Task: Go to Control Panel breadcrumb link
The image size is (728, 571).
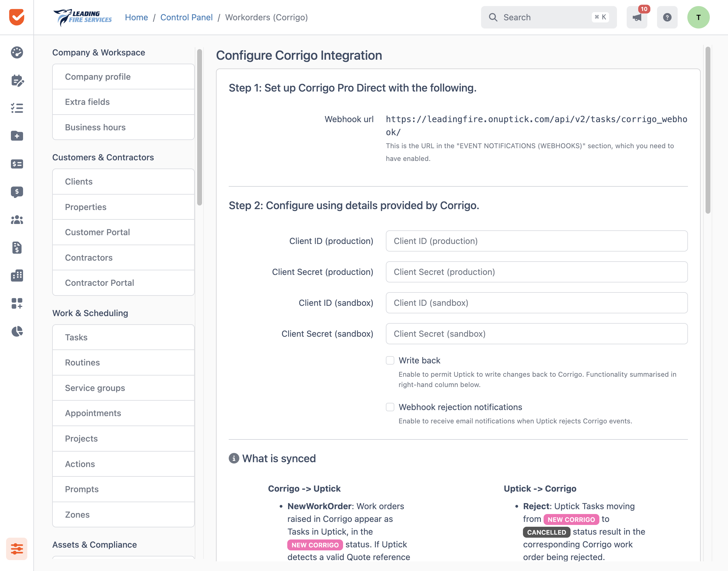Action: tap(186, 17)
